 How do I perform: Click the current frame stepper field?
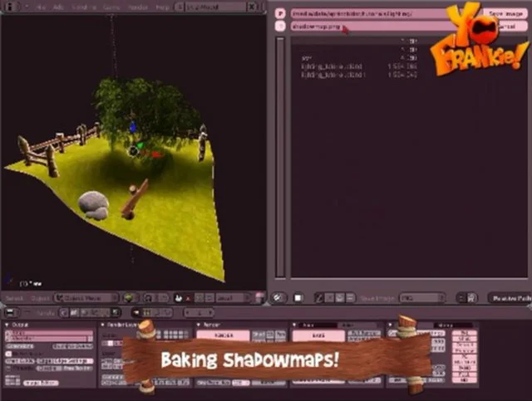pos(199,312)
